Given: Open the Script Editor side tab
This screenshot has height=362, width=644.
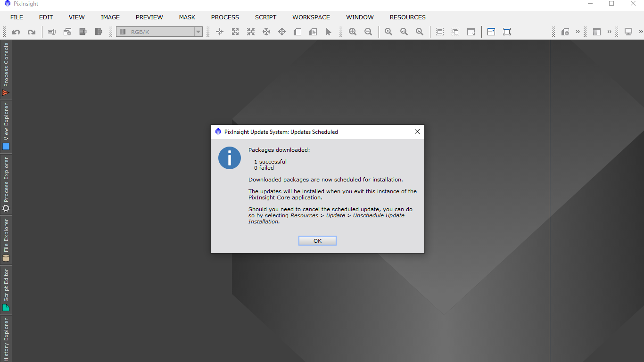Looking at the screenshot, I should 6,289.
